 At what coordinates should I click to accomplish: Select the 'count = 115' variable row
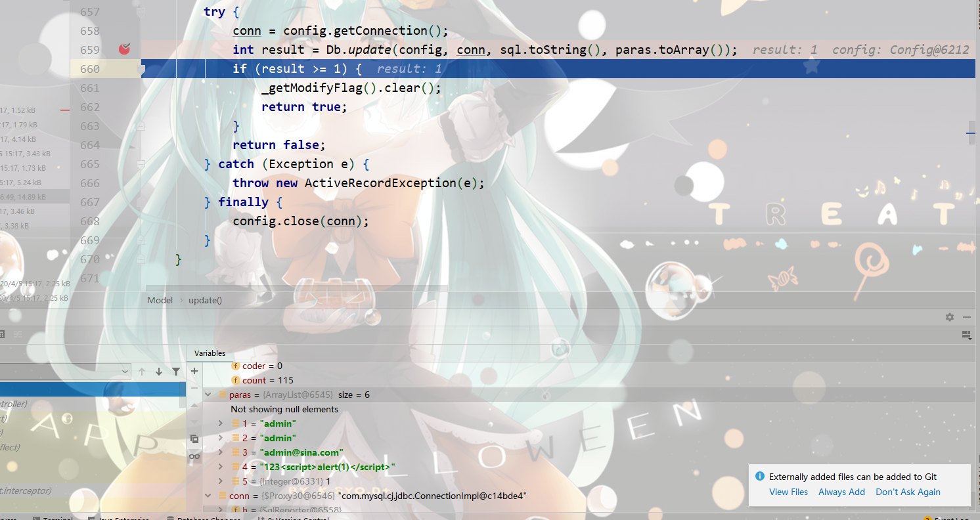(x=262, y=380)
